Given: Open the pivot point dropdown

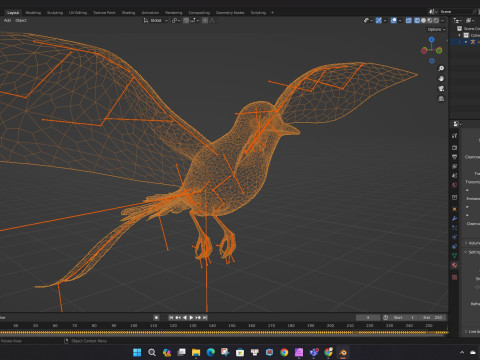Looking at the screenshot, I should pyautogui.click(x=176, y=20).
